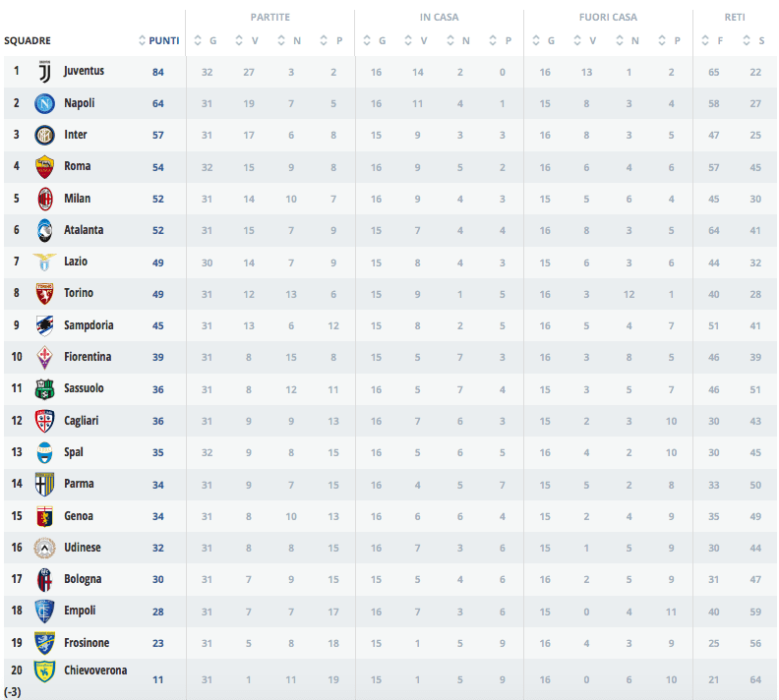Select the RETI header group
This screenshot has width=779, height=700.
[735, 17]
